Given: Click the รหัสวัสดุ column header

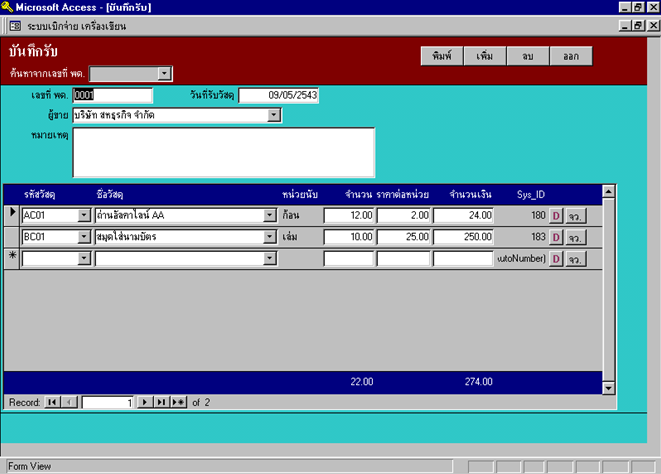Looking at the screenshot, I should pos(40,194).
